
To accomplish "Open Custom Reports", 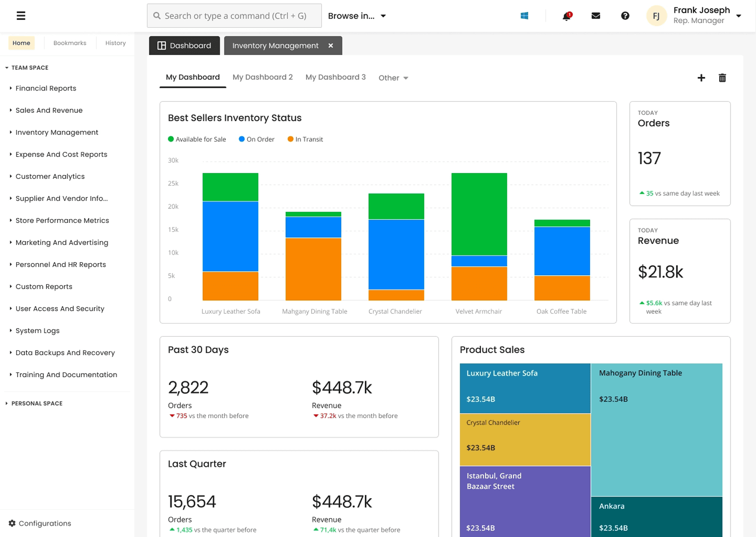I will (x=44, y=287).
